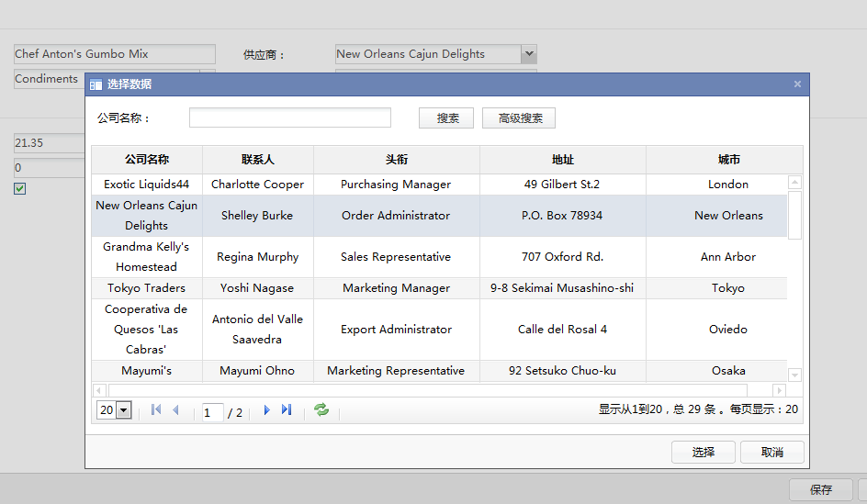Close the 选择数据 dialog

point(797,84)
